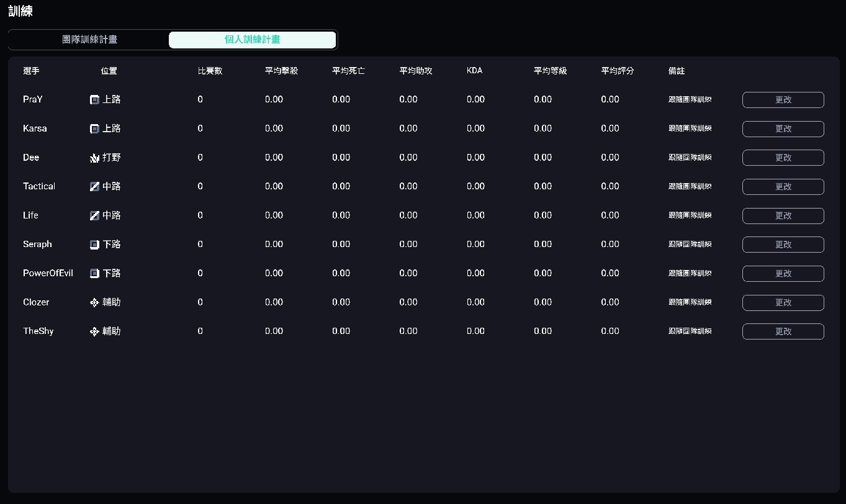Viewport: 846px width, 504px height.
Task: Click the 比賽數 column header
Action: pos(210,71)
